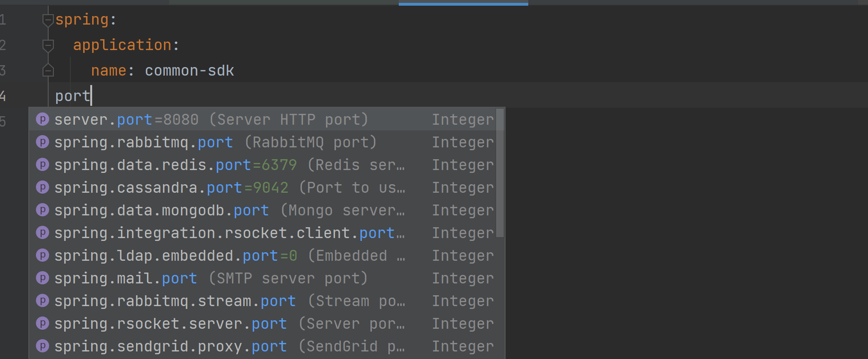868x359 pixels.
Task: Place cursor after the typed word port
Action: click(x=91, y=96)
